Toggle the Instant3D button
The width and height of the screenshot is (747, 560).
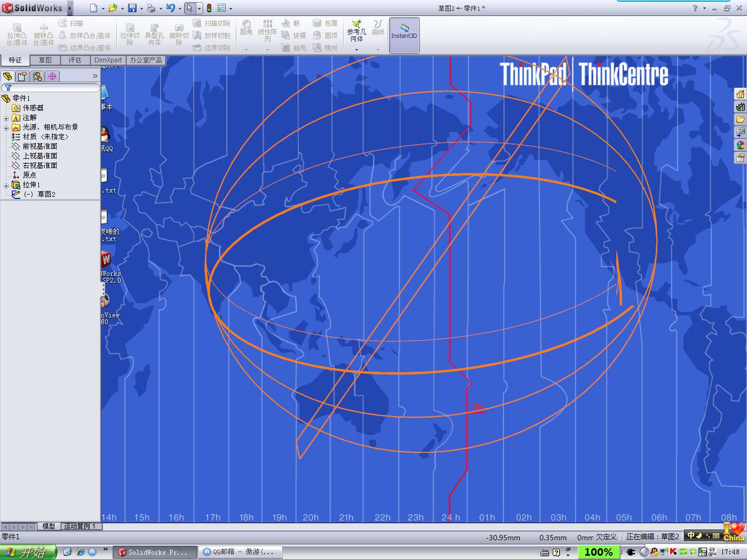click(x=404, y=35)
